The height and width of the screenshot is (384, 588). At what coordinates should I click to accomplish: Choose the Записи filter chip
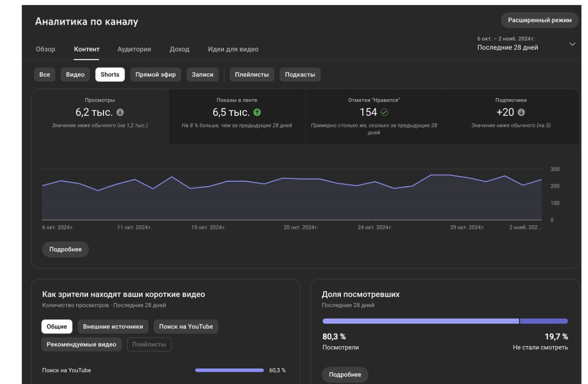pos(202,74)
